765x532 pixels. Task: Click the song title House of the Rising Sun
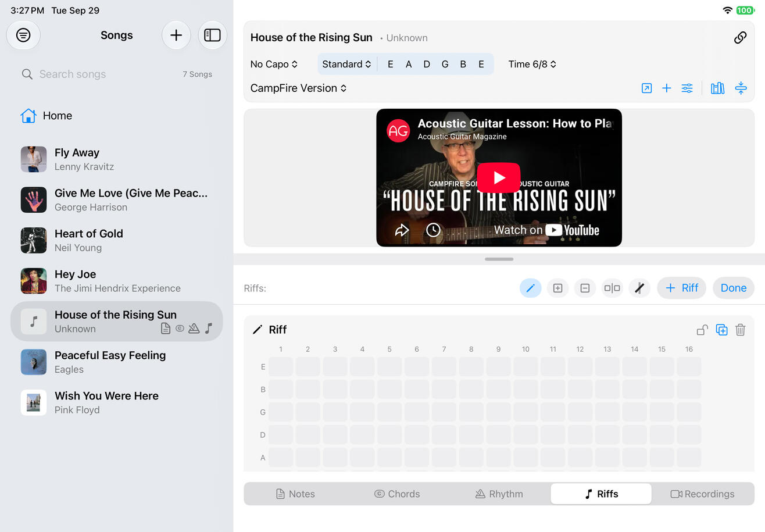click(x=312, y=38)
